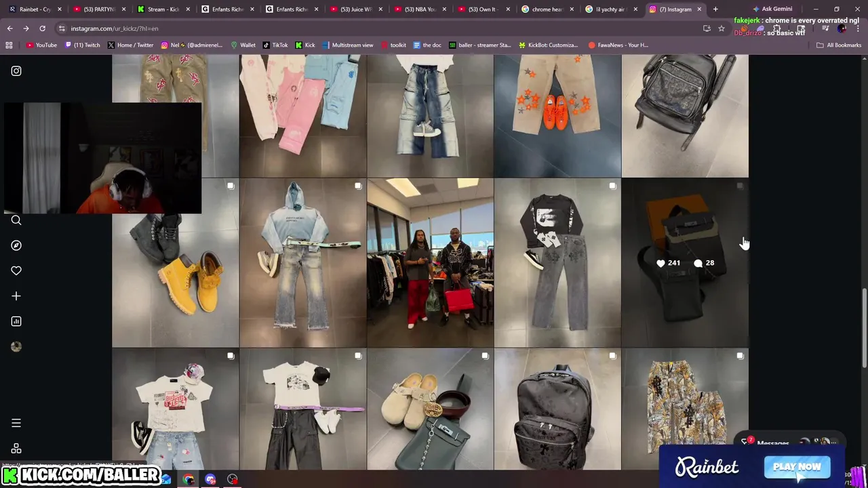Close the Instagram browser tab

coord(700,9)
